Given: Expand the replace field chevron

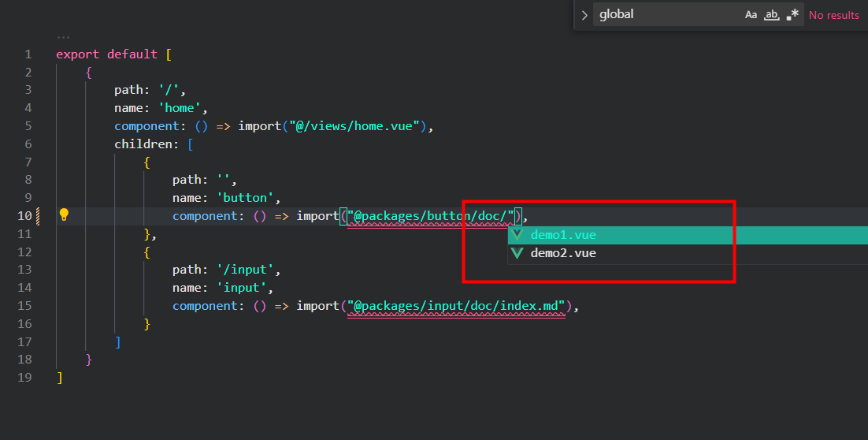Looking at the screenshot, I should coord(584,15).
